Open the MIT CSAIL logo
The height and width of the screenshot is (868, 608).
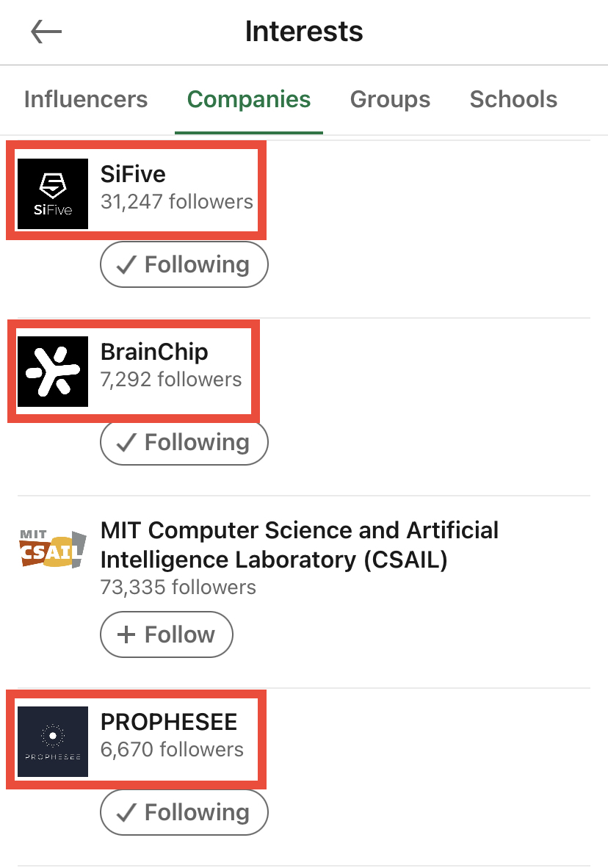pyautogui.click(x=53, y=549)
